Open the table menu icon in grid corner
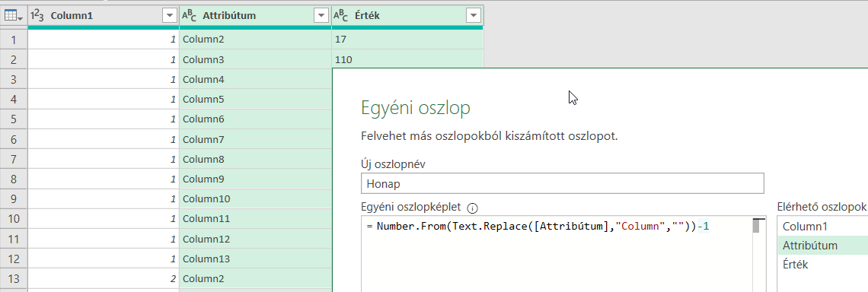 coord(13,16)
